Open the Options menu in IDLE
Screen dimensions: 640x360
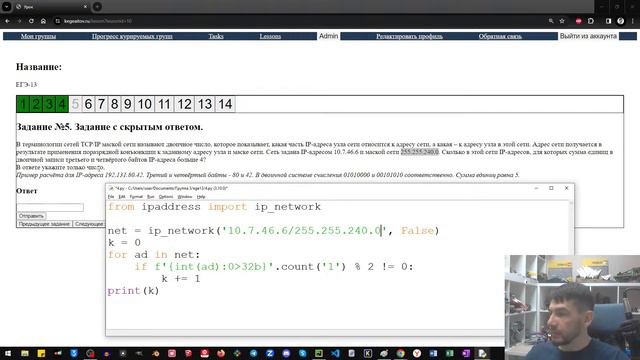(x=166, y=197)
